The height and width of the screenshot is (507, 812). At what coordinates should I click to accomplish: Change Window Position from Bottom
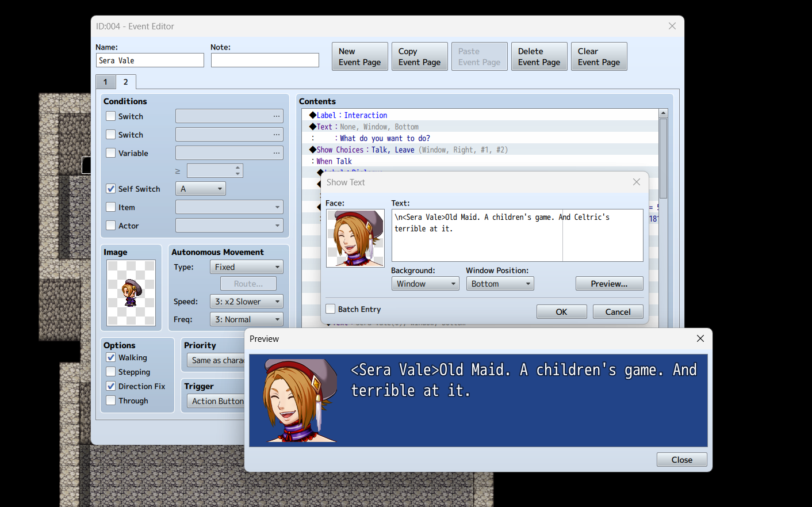pos(500,283)
